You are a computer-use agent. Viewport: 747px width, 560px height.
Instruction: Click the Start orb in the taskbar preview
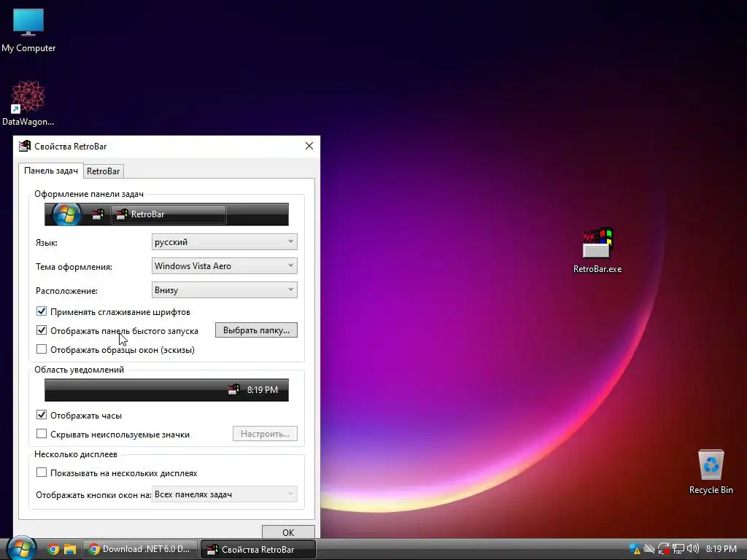66,214
